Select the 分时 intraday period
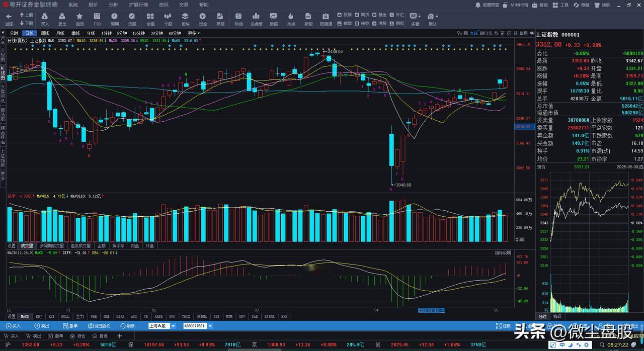Viewport: 644px width, 351px height. (x=14, y=33)
